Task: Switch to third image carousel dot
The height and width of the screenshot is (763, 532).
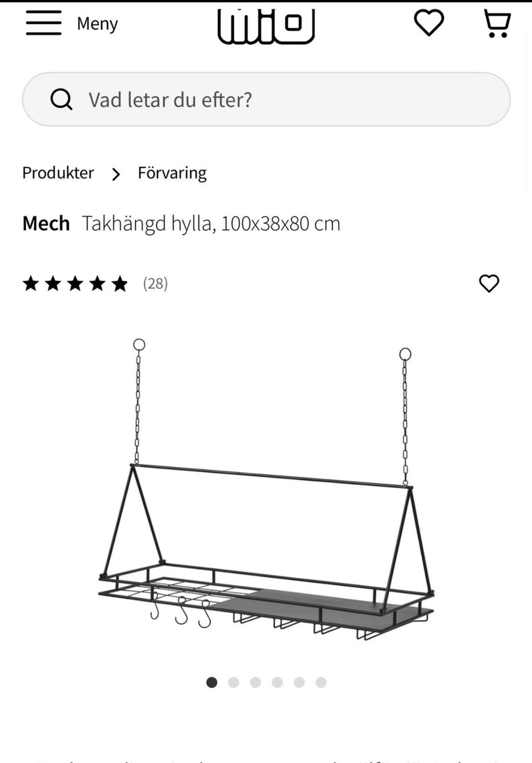Action: [255, 682]
